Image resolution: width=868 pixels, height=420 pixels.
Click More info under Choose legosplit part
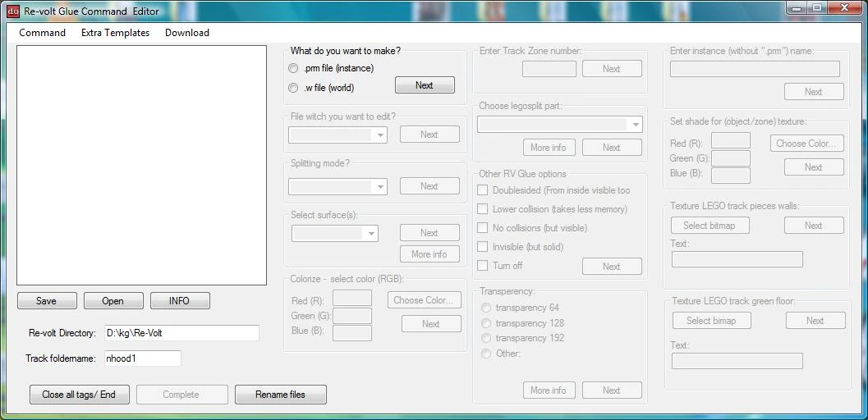[549, 148]
